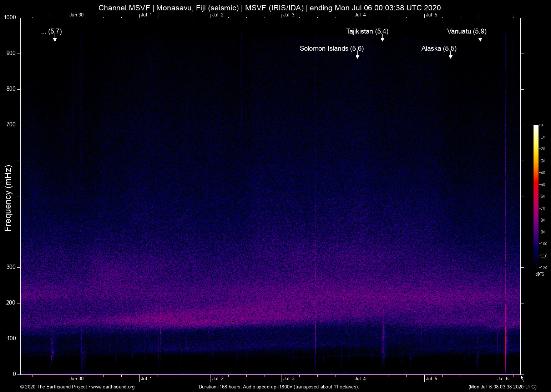551x392 pixels.
Task: Click the '© 2020 The Earthsound Project' copyright text
Action: coord(54,387)
